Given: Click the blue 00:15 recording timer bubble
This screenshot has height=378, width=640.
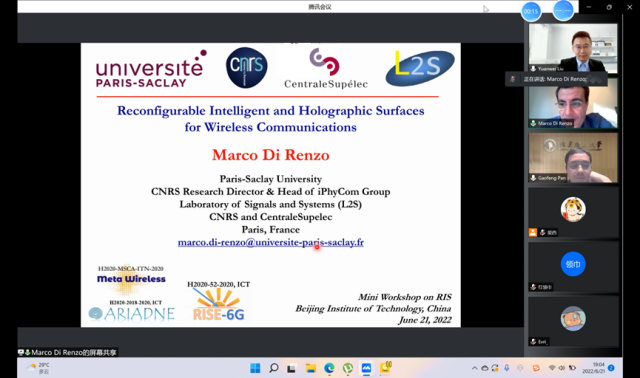Looking at the screenshot, I should click(x=531, y=11).
